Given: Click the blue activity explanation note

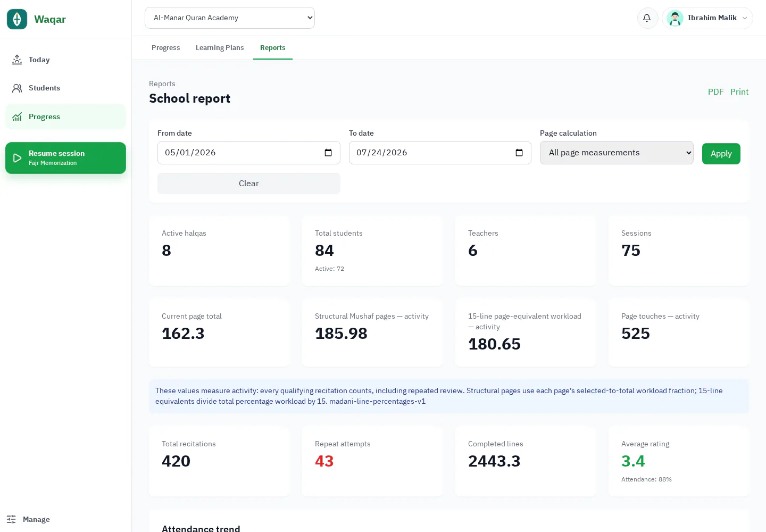Looking at the screenshot, I should pos(449,396).
